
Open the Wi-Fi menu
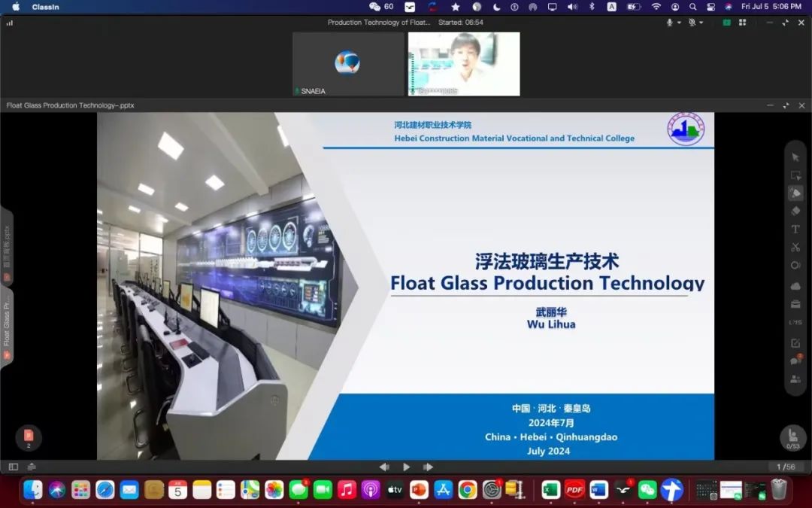[x=656, y=7]
